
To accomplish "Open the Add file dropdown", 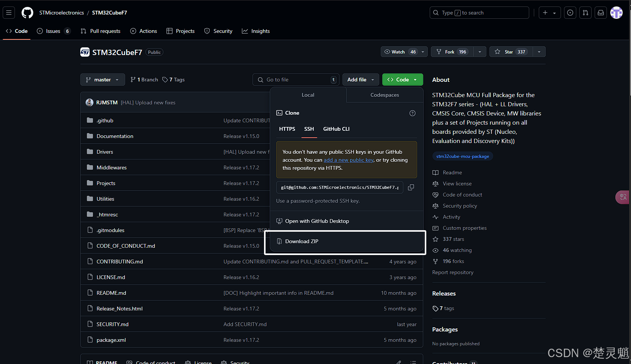I will (361, 80).
